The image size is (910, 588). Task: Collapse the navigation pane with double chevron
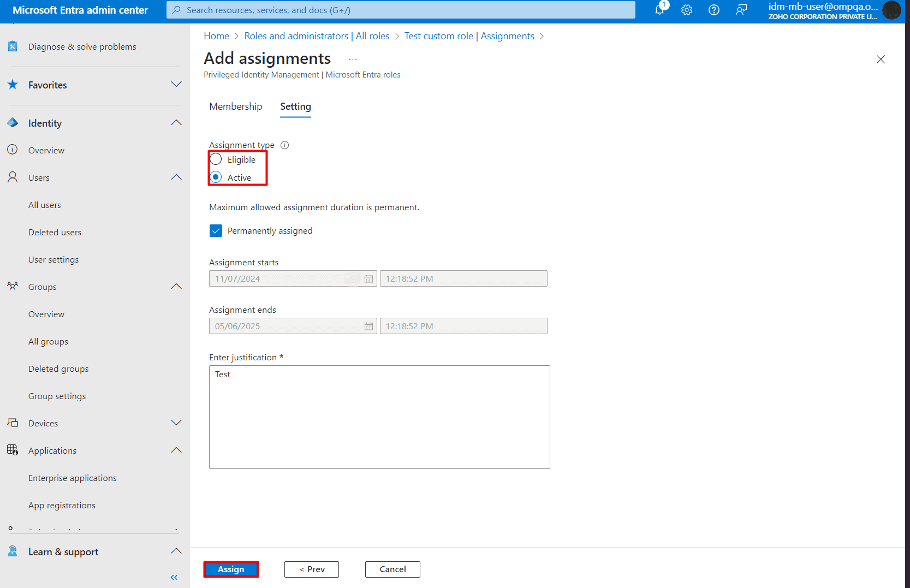coord(174,577)
